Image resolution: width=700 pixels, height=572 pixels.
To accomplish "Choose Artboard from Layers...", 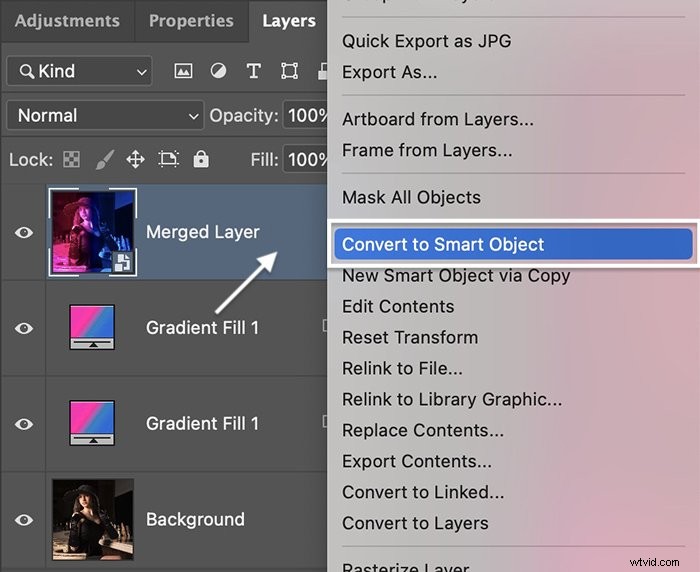I will 438,119.
